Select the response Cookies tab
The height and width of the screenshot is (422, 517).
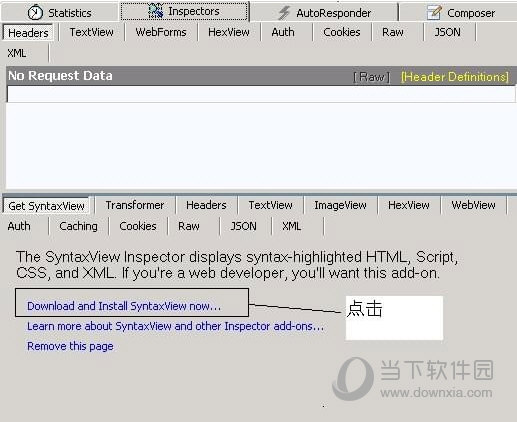[138, 226]
